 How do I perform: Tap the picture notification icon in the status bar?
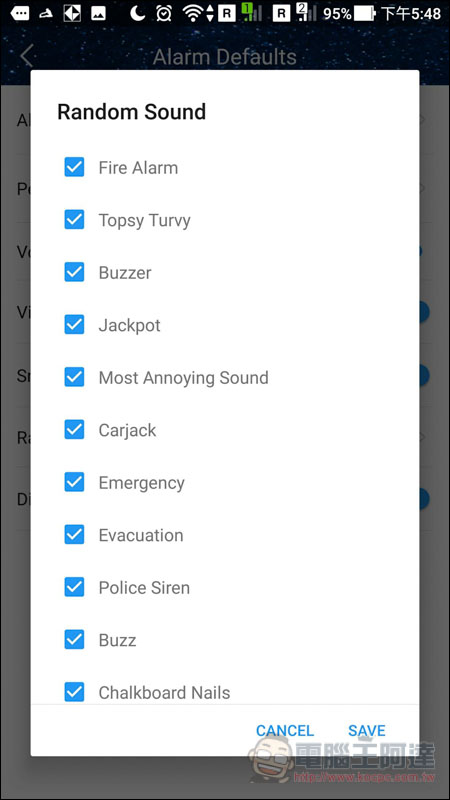(x=98, y=13)
